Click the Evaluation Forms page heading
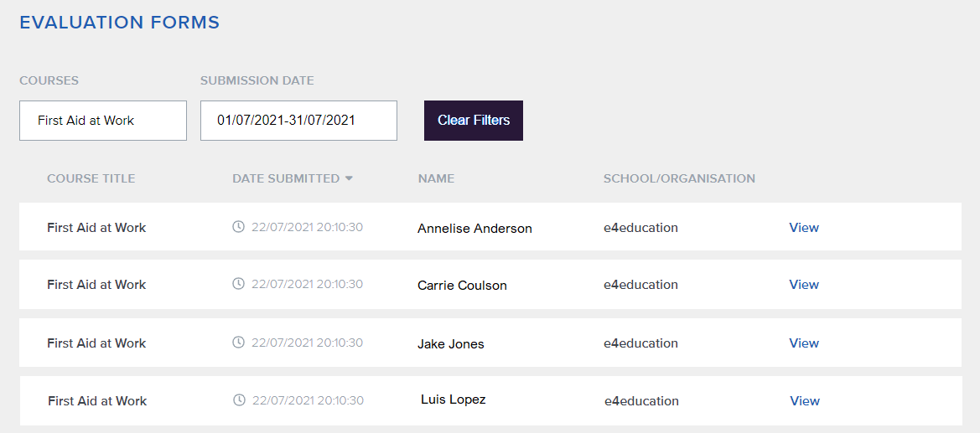The height and width of the screenshot is (433, 980). (x=119, y=23)
